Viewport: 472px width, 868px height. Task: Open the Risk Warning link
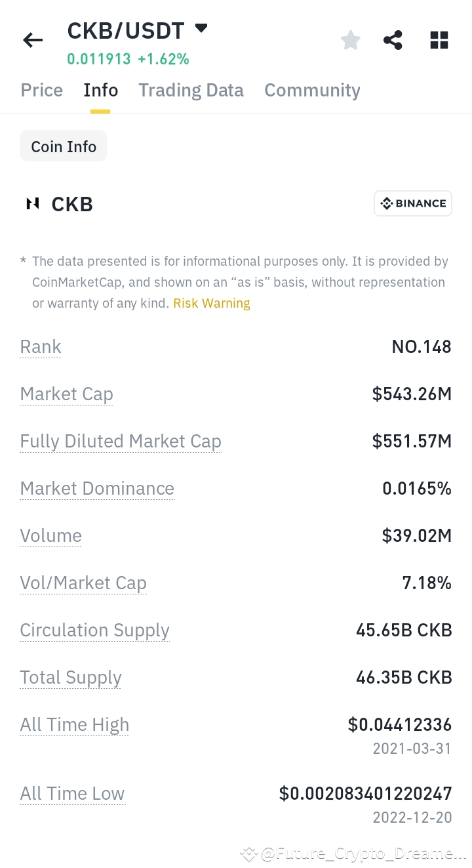tap(212, 303)
